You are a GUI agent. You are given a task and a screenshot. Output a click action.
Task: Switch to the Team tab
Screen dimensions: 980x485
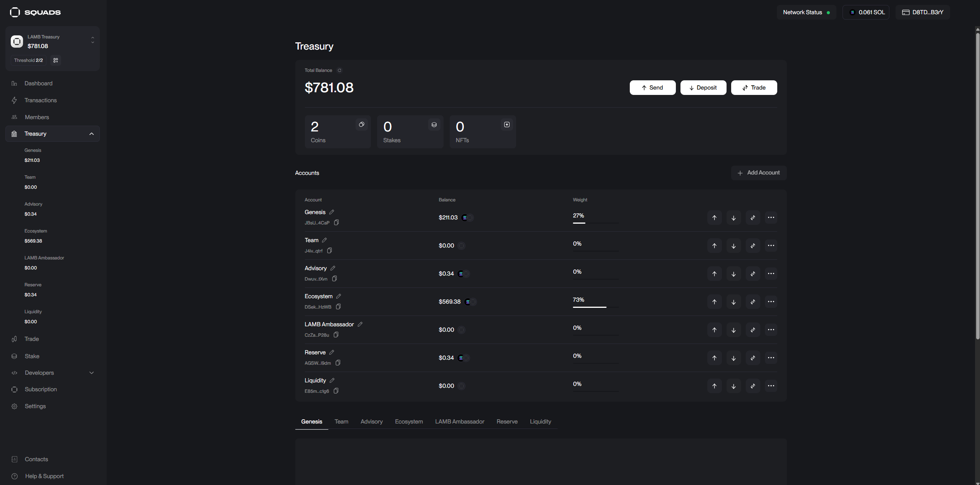tap(341, 422)
